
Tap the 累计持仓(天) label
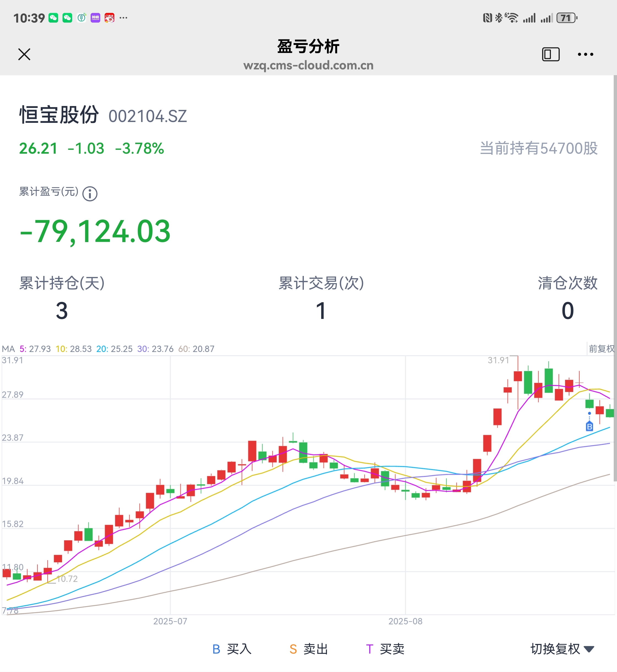[62, 283]
